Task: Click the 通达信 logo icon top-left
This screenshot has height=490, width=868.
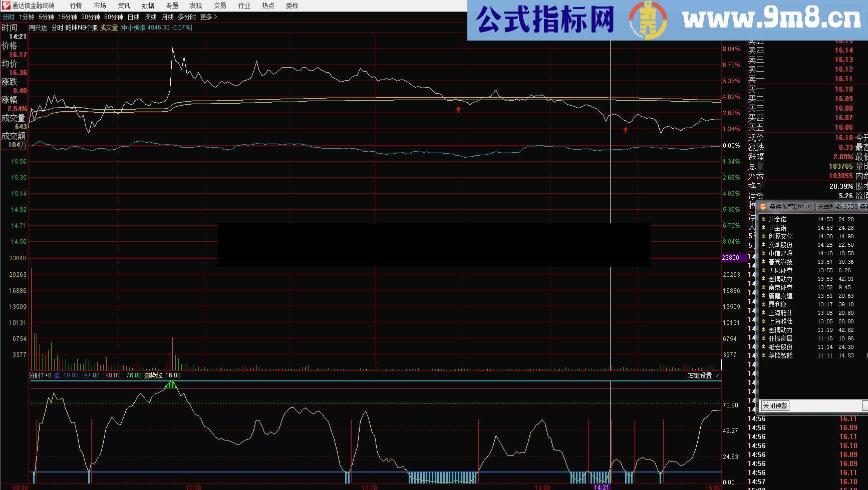Action: (5, 6)
